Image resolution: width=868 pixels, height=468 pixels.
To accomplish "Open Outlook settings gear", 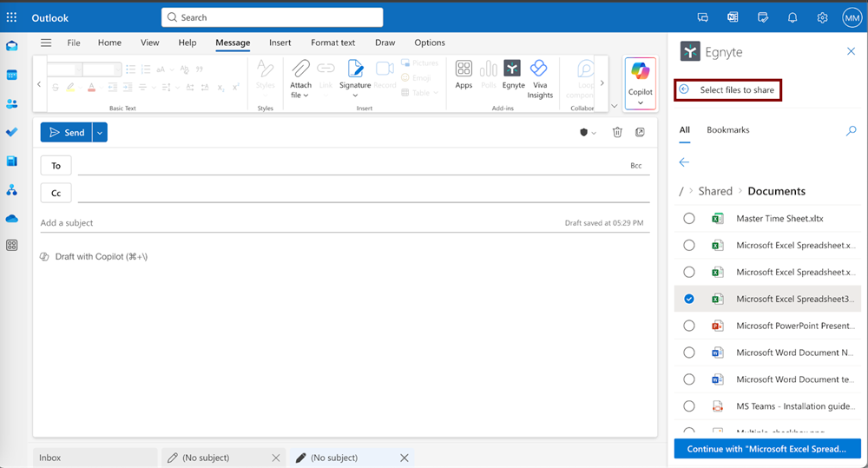I will click(822, 17).
